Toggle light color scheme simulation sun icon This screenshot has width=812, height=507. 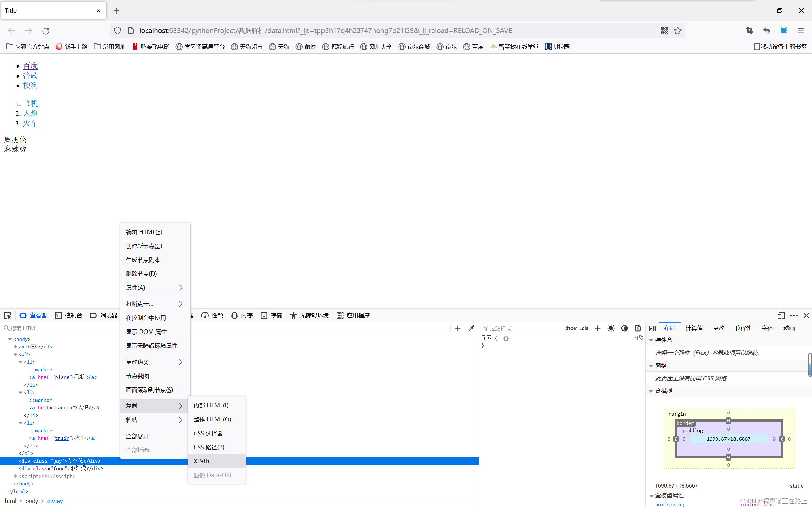pyautogui.click(x=611, y=328)
